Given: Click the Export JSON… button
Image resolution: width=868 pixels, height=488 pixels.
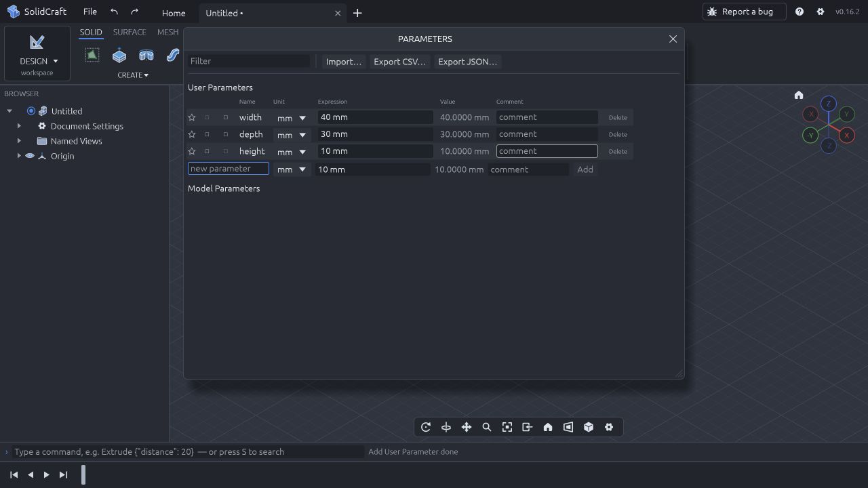Looking at the screenshot, I should 468,62.
